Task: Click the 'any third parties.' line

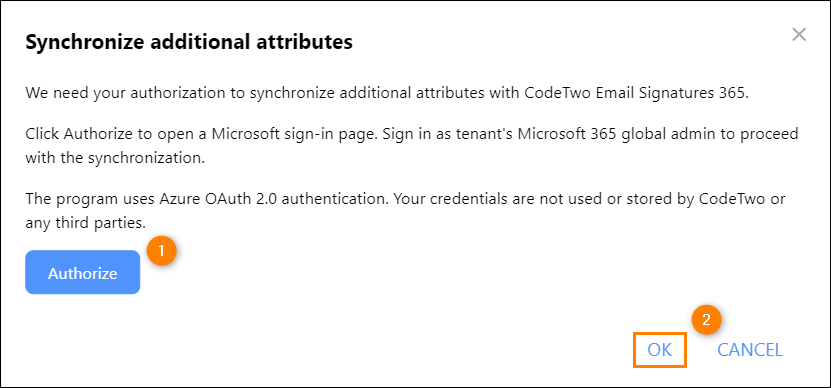Action: pyautogui.click(x=85, y=223)
